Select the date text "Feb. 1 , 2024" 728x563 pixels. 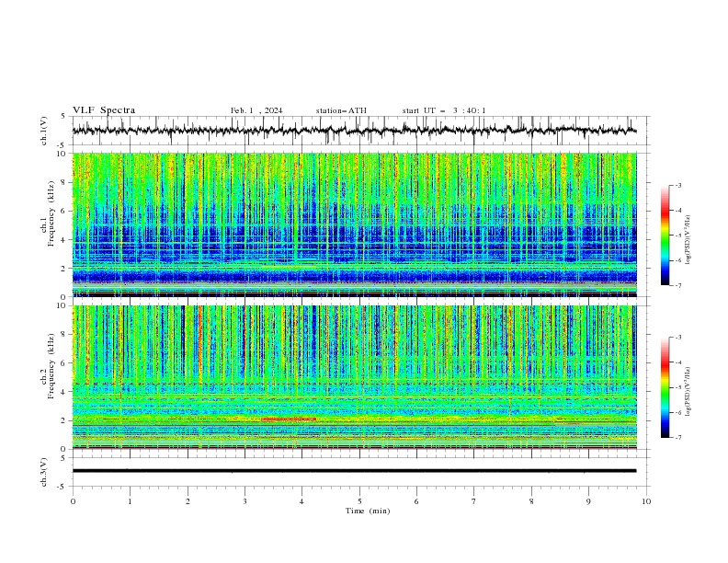coord(256,110)
